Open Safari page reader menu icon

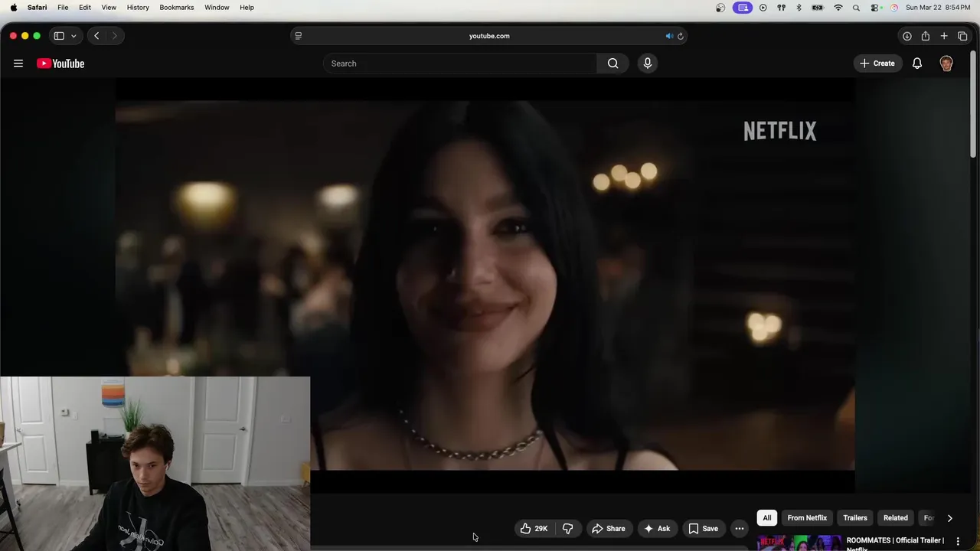click(x=299, y=36)
